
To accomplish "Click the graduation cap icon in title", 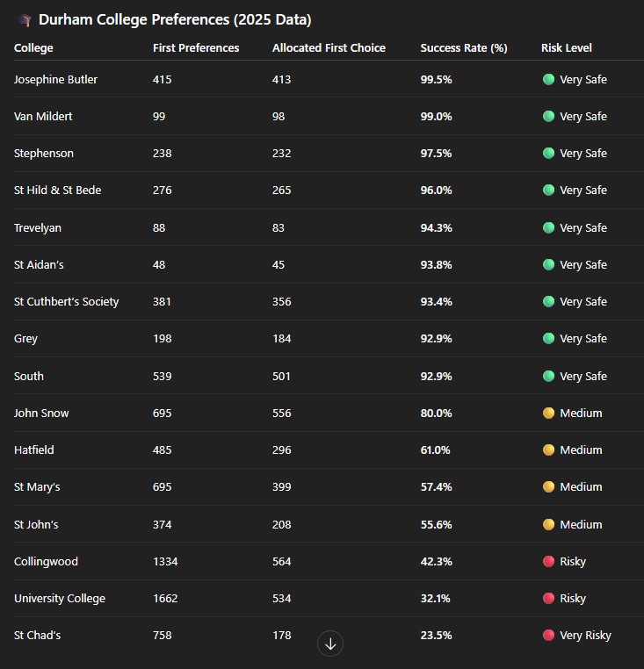I will [x=25, y=20].
